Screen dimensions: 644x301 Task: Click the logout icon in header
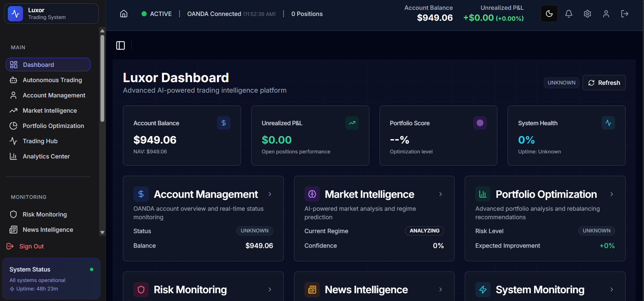coord(625,14)
